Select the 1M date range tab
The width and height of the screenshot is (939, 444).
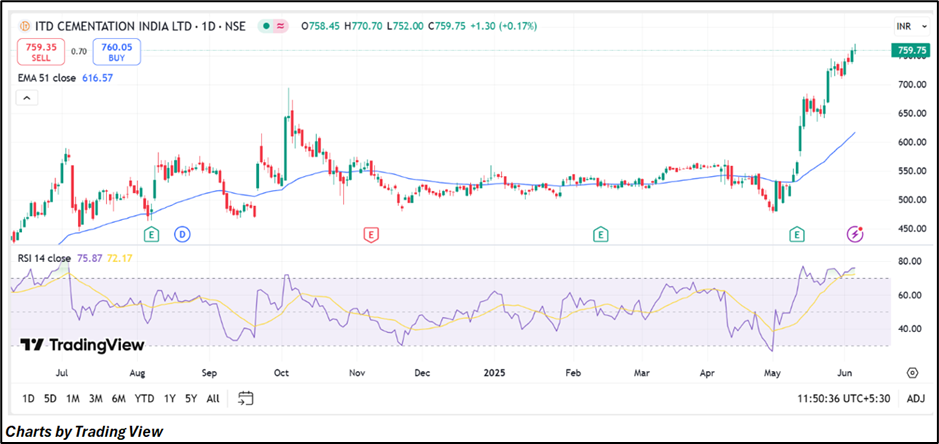click(73, 398)
